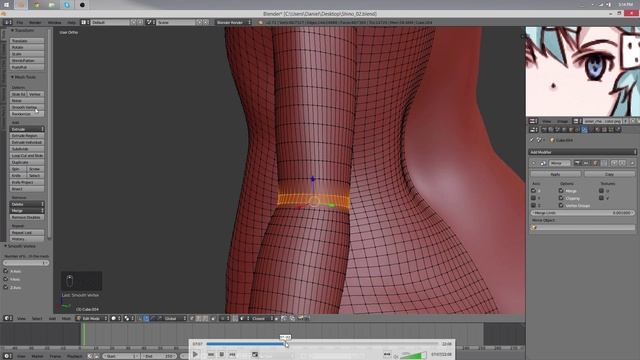Open the Windows Start button
Screen dimensions: 640x360
click(x=6, y=4)
